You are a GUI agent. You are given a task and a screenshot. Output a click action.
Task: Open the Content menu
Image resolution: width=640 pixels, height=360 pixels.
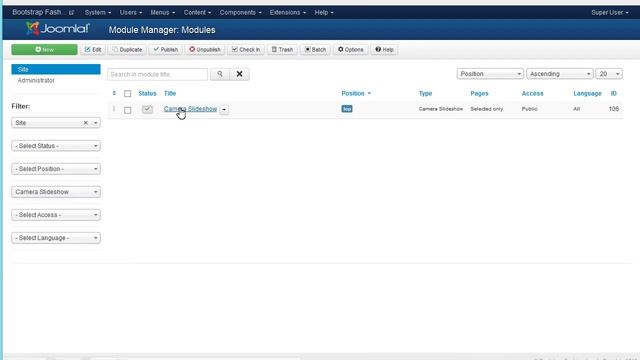pyautogui.click(x=197, y=13)
